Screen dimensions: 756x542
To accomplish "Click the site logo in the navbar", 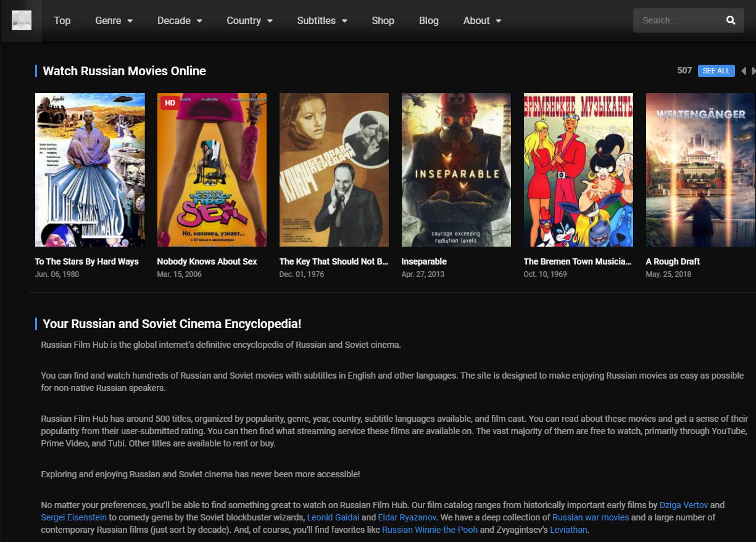I will (21, 20).
